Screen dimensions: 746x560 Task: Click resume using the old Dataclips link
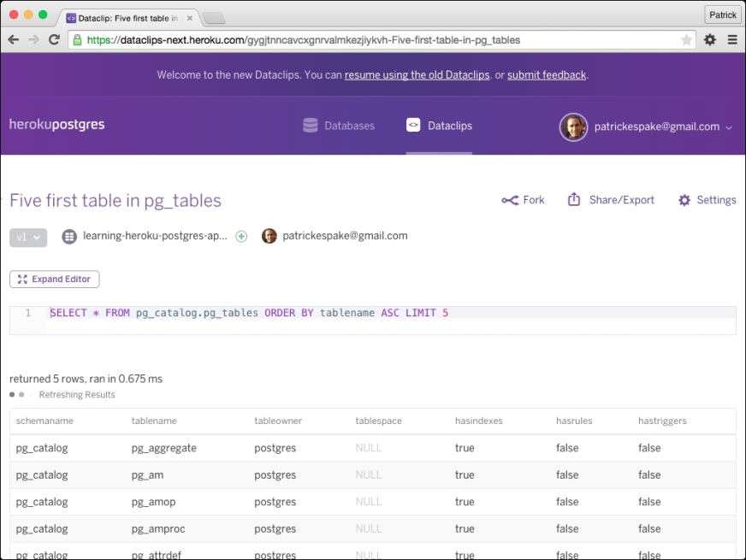417,75
